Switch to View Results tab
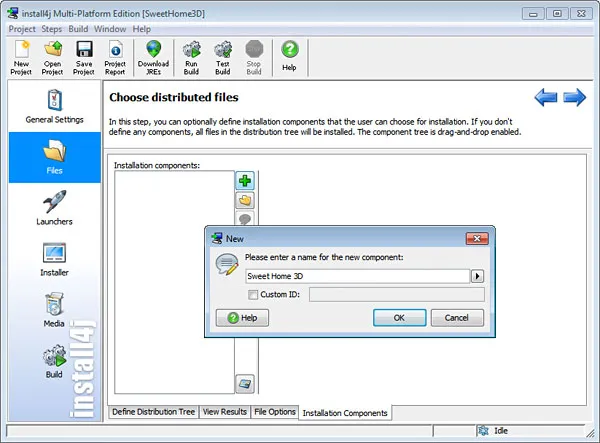Image resolution: width=600 pixels, height=443 pixels. coord(225,412)
